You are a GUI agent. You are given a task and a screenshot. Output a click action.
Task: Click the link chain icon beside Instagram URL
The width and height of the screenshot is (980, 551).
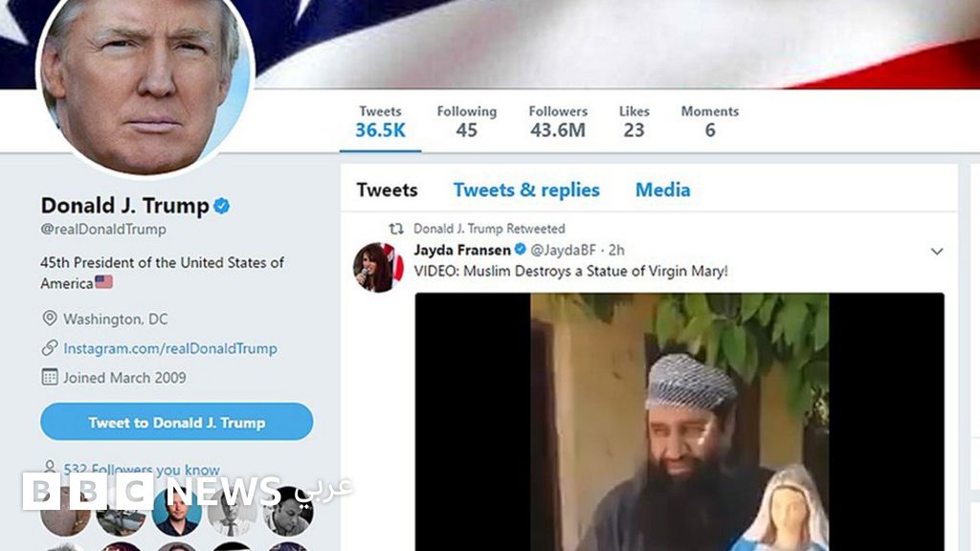(x=50, y=348)
